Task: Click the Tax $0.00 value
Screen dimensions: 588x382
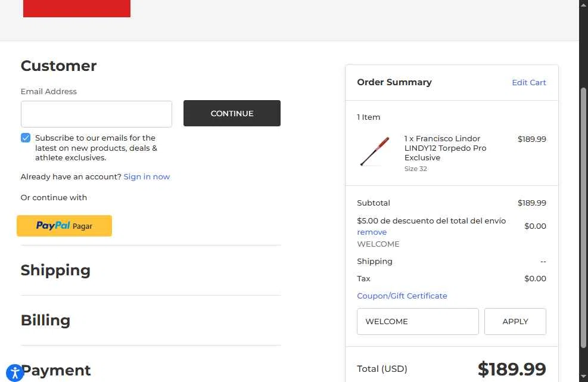Action: tap(535, 279)
